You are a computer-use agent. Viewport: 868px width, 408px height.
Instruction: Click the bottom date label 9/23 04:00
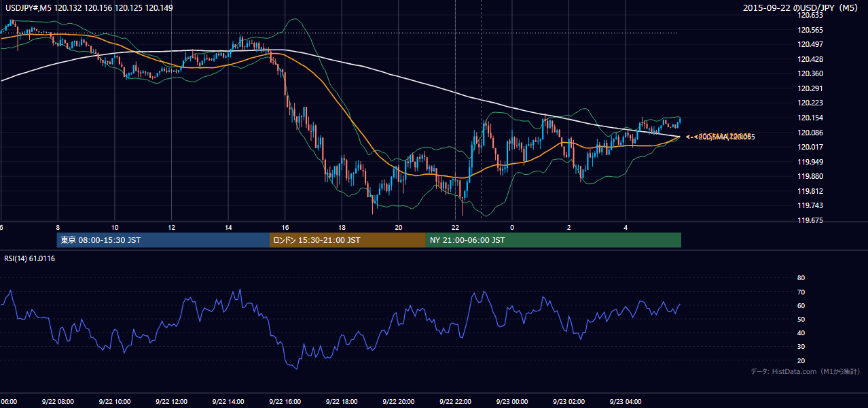(626, 402)
